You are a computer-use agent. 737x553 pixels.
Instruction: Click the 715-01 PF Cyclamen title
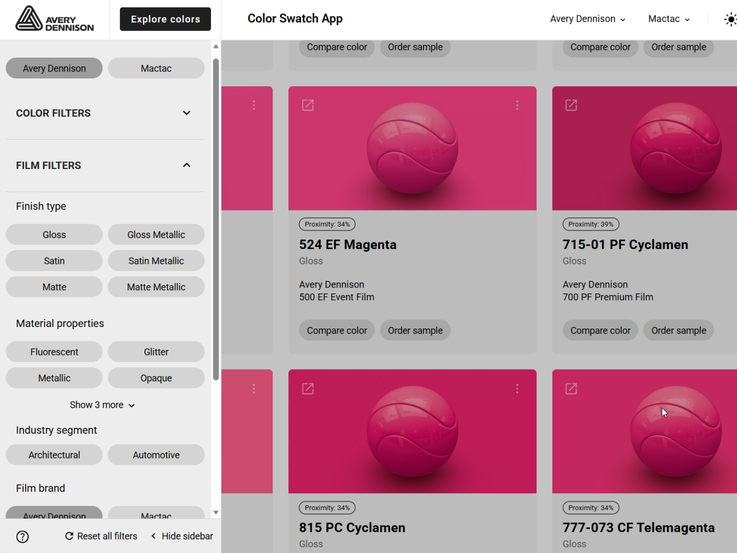coord(625,245)
